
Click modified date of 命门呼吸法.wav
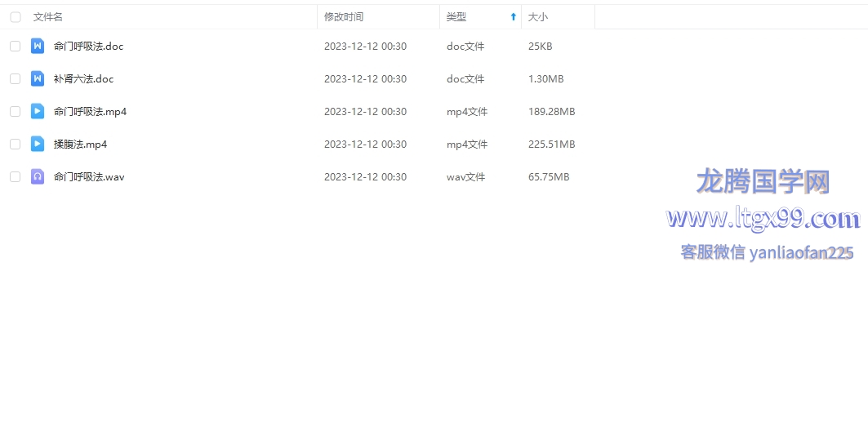(x=365, y=176)
